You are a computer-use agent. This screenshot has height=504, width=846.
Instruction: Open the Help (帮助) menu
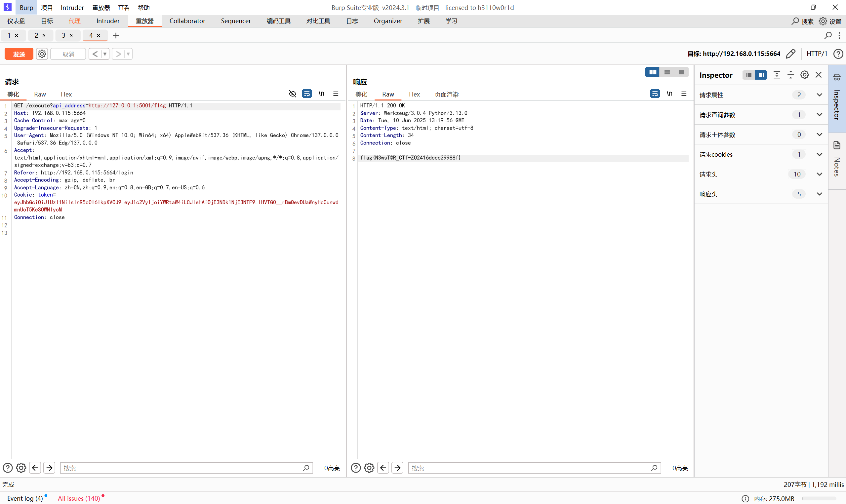143,8
